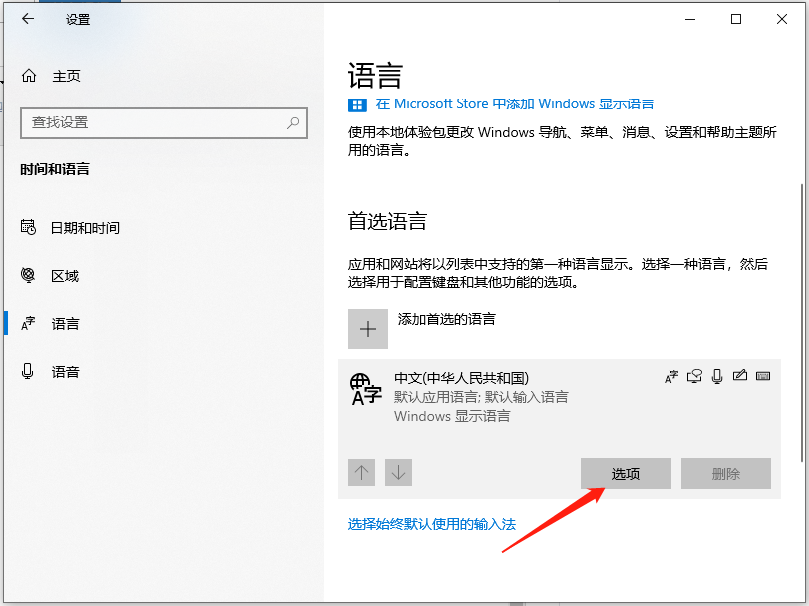Click the speech microphone icon on Chinese entry

tap(718, 376)
